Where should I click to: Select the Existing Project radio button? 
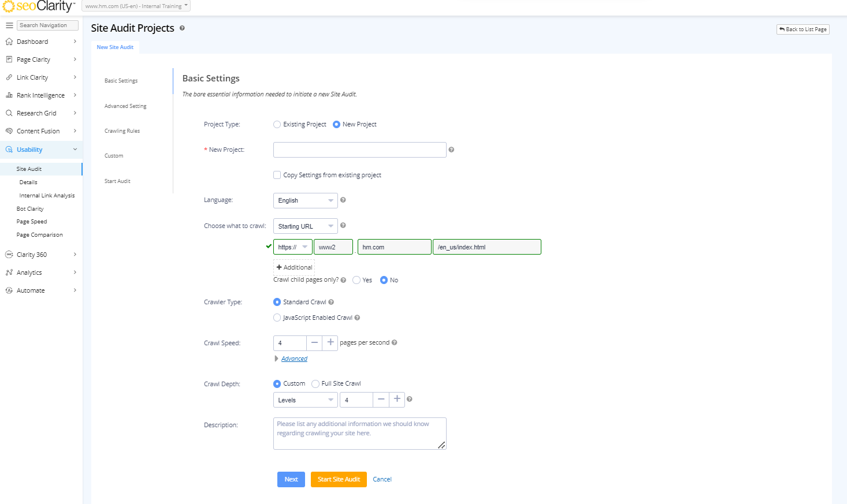click(277, 124)
